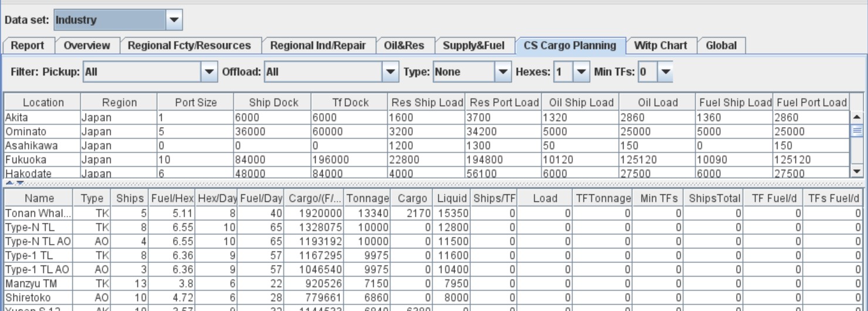Screen dimensions: 868x311
Task: Sort by Oil Ship Load column
Action: (581, 102)
